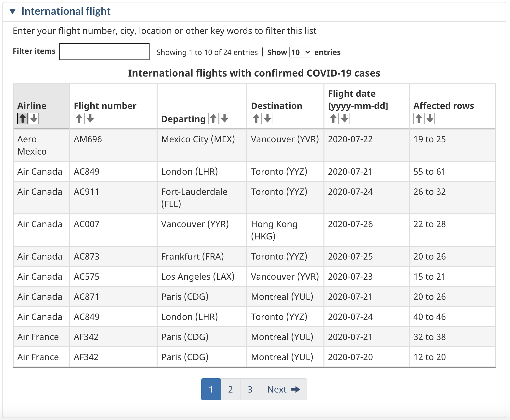Screen dimensions: 510x420
Task: Sort Affected rows ascending arrow
Action: pyautogui.click(x=419, y=118)
